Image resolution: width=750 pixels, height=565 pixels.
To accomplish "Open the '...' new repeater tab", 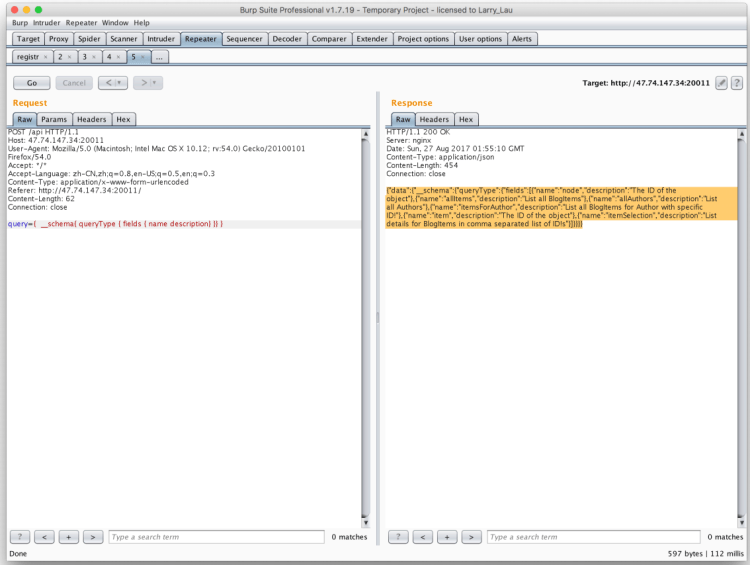I will pos(160,57).
